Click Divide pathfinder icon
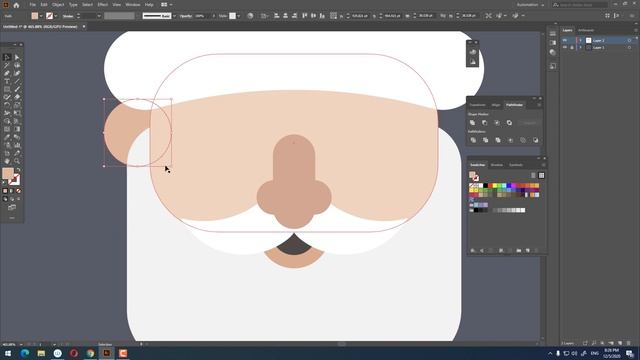The image size is (640, 360). [473, 140]
